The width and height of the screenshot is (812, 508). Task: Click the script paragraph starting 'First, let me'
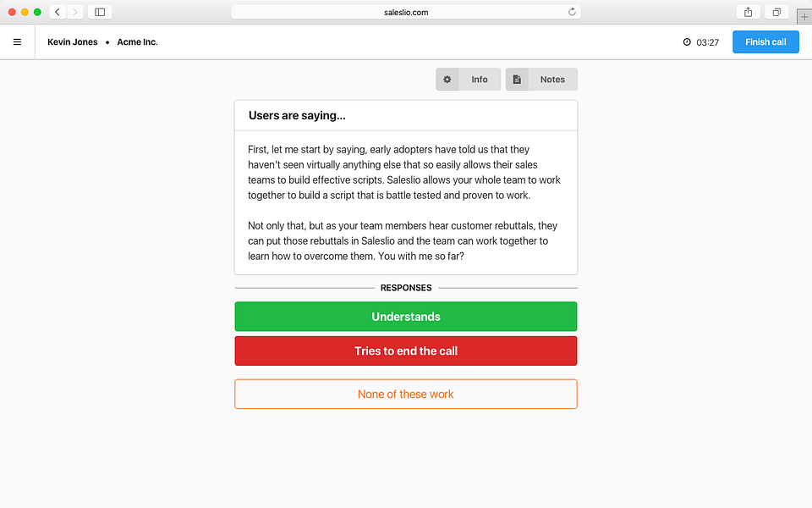[x=404, y=172]
